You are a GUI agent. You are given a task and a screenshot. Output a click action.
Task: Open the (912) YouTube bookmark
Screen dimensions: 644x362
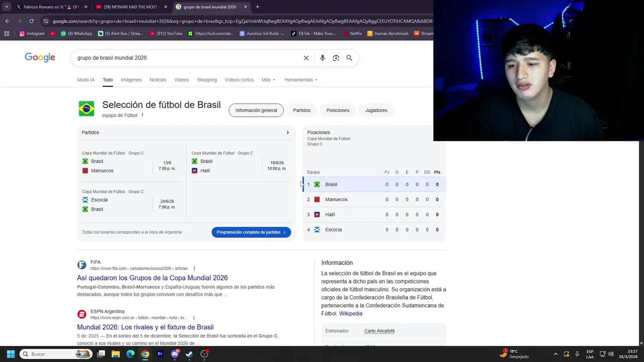tap(166, 34)
